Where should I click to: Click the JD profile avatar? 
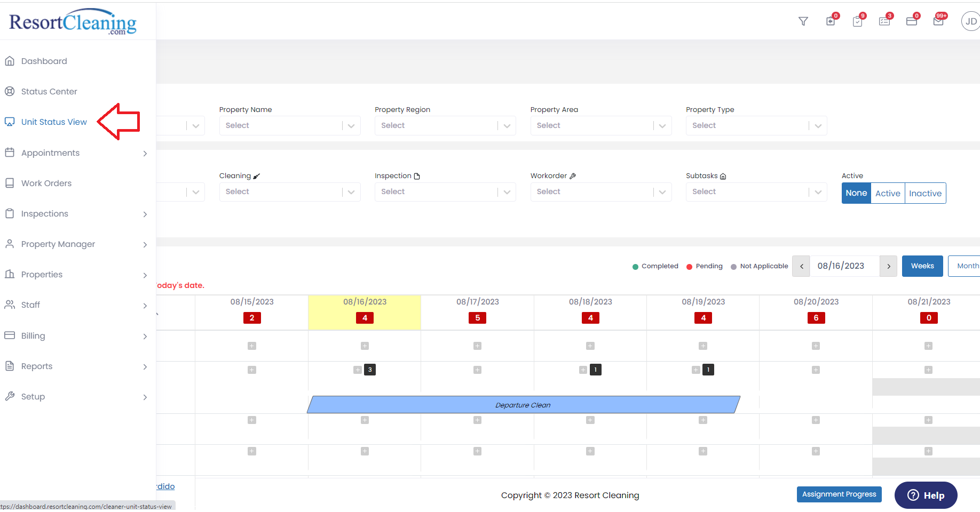(x=970, y=21)
